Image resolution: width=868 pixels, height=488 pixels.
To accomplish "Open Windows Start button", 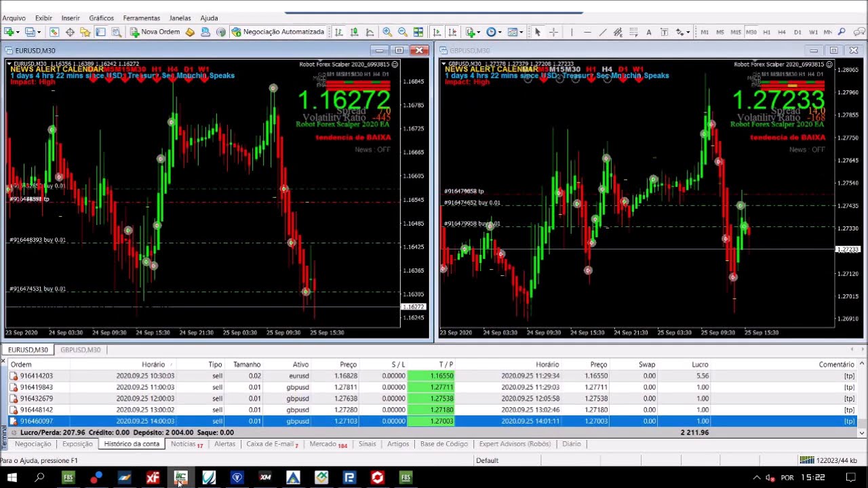I will tap(12, 478).
